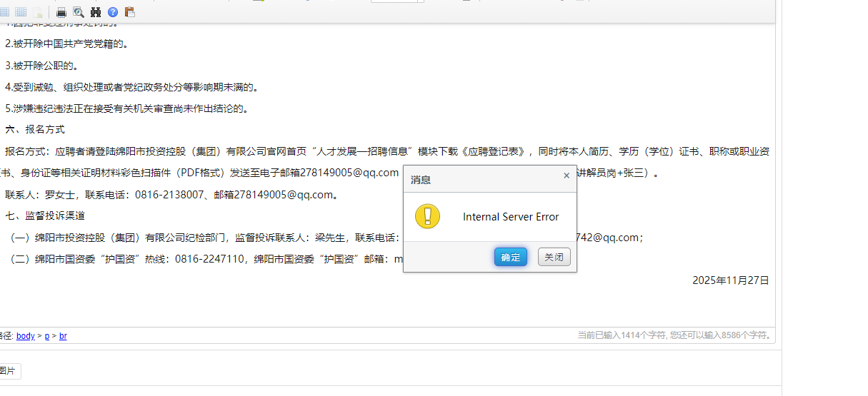Open the blue Help question-mark icon
Screen dimensions: 868x396
click(x=113, y=12)
